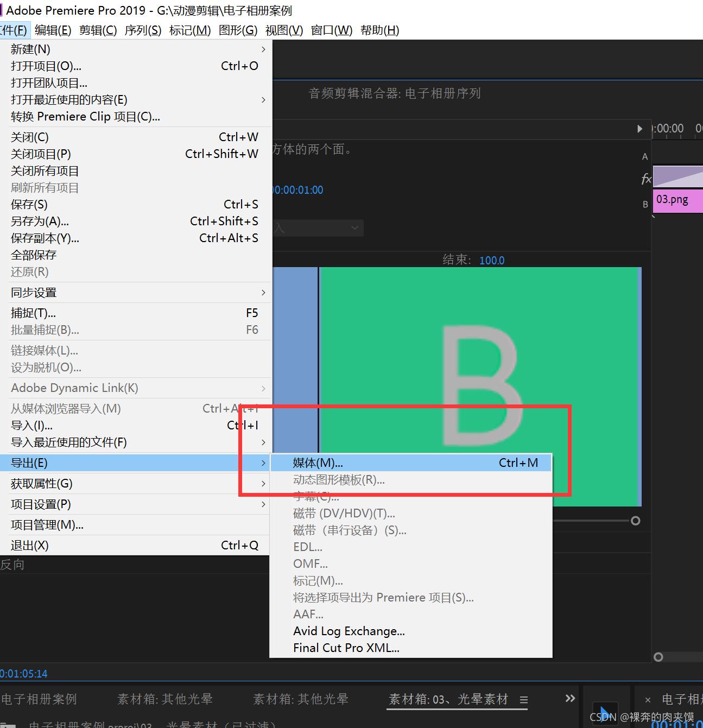Choose 项目管理(M)... entry
The image size is (703, 728).
(135, 525)
